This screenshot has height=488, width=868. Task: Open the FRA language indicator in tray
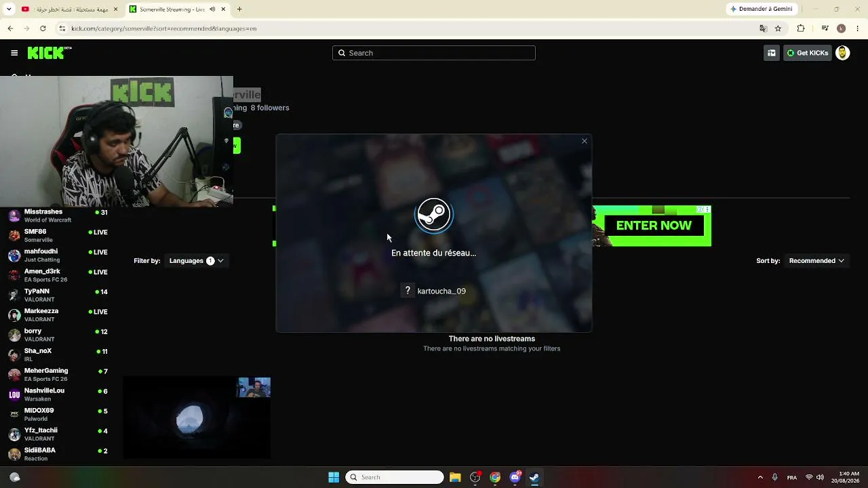tap(792, 478)
